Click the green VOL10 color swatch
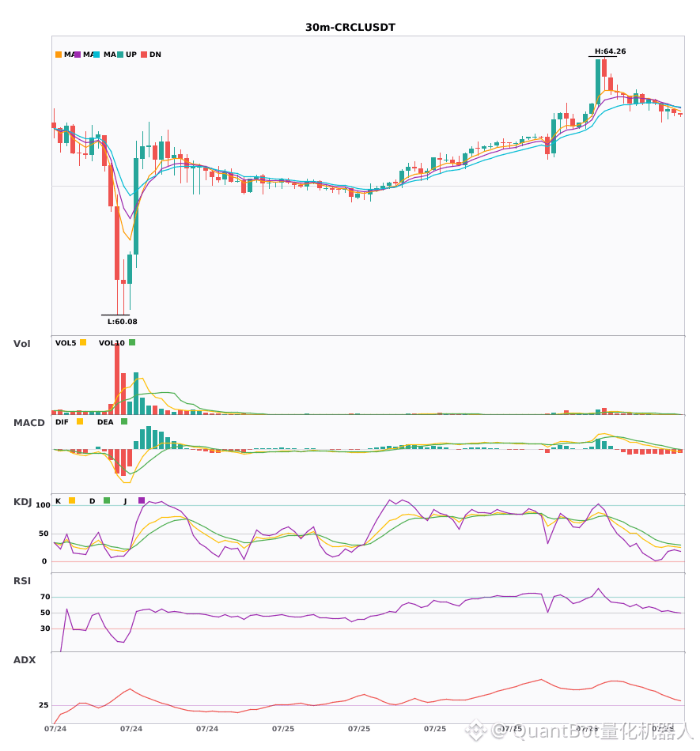This screenshot has width=700, height=751. (x=132, y=342)
